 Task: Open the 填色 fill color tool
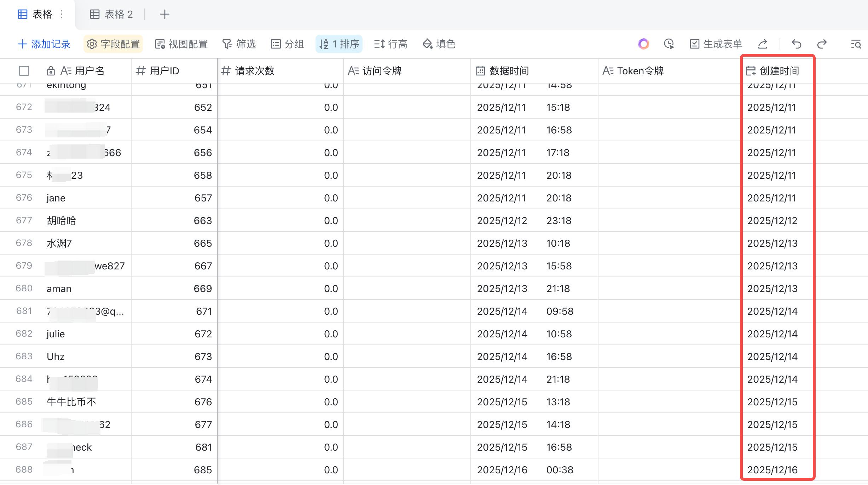click(x=439, y=44)
